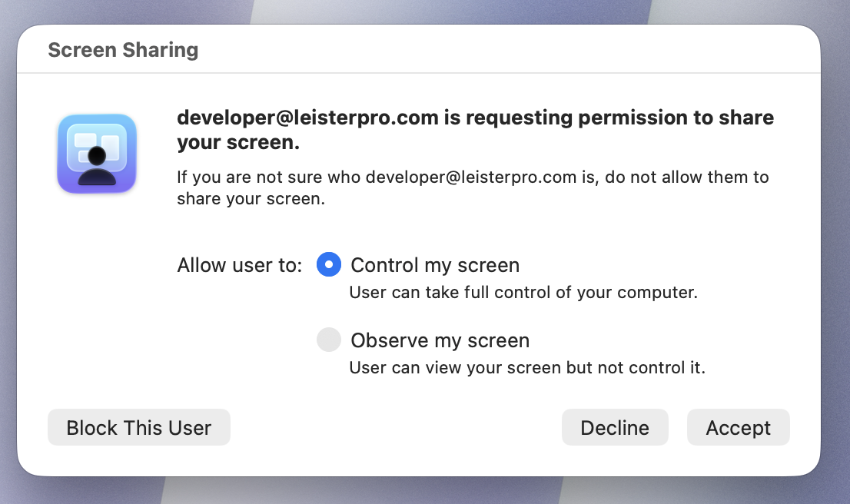This screenshot has width=850, height=504.
Task: Click the 'If you are not sure' warning text
Action: [x=473, y=187]
